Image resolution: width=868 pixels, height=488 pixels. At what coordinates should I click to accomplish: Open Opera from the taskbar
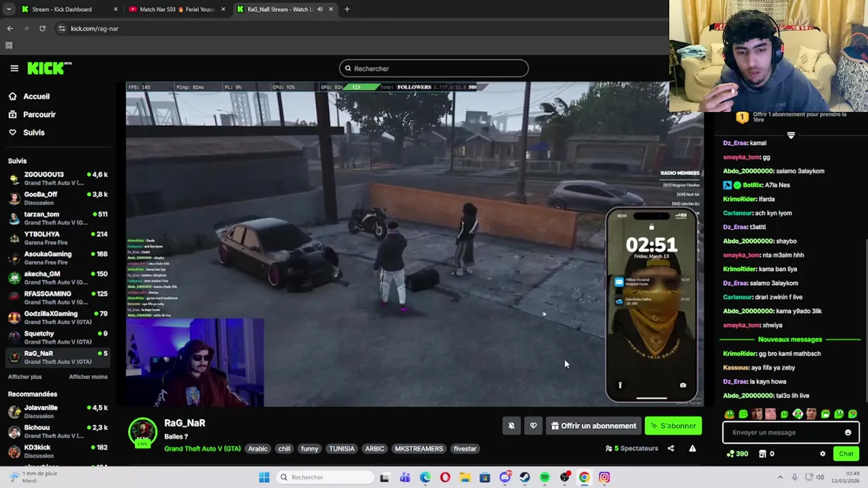point(445,477)
